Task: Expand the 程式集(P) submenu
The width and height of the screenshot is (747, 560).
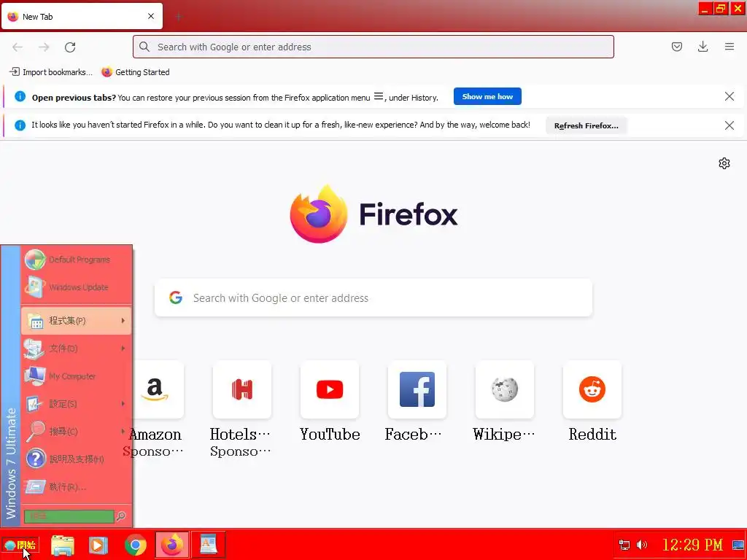Action: tap(76, 321)
